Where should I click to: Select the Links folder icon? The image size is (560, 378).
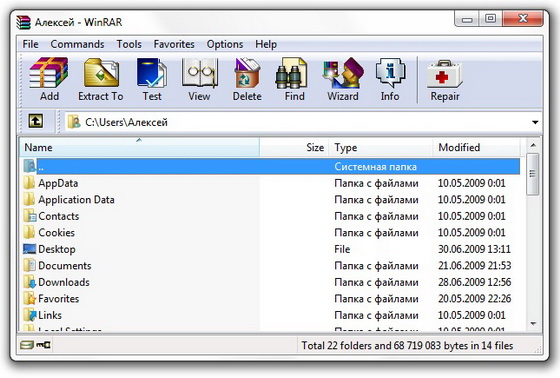pos(30,315)
